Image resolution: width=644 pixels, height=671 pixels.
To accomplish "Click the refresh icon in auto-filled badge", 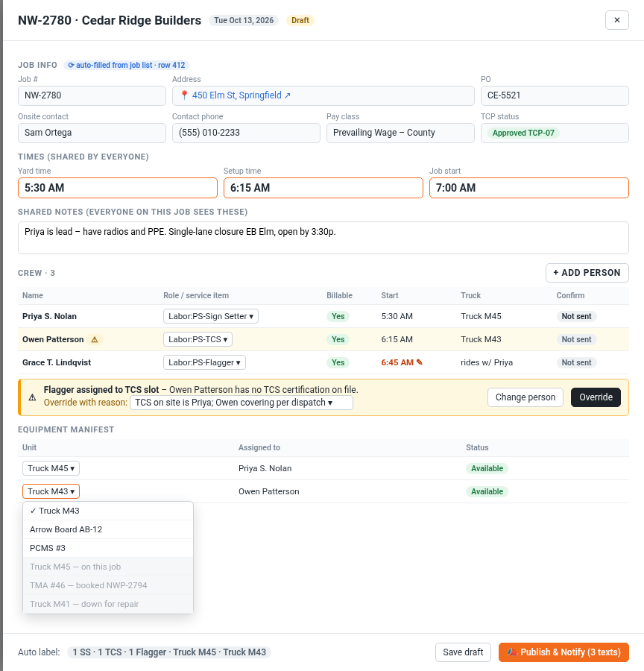I will 71,65.
